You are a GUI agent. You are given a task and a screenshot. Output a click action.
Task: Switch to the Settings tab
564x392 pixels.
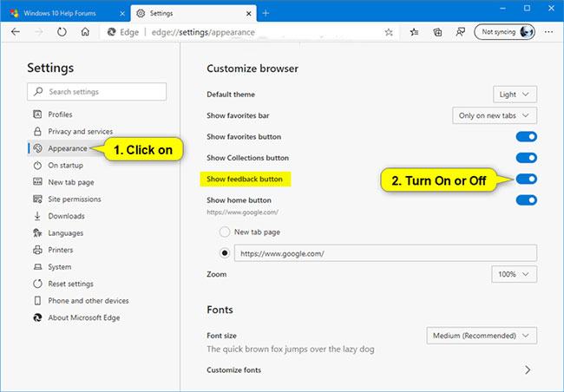click(193, 13)
